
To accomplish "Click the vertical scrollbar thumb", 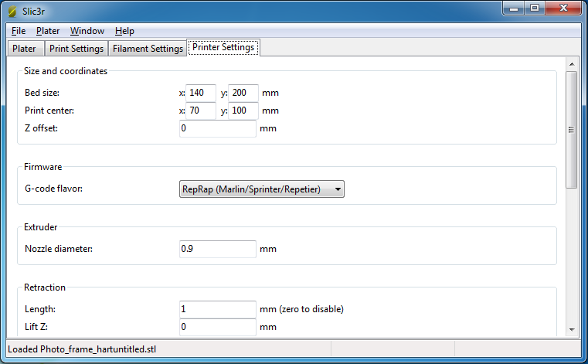I will pos(572,130).
